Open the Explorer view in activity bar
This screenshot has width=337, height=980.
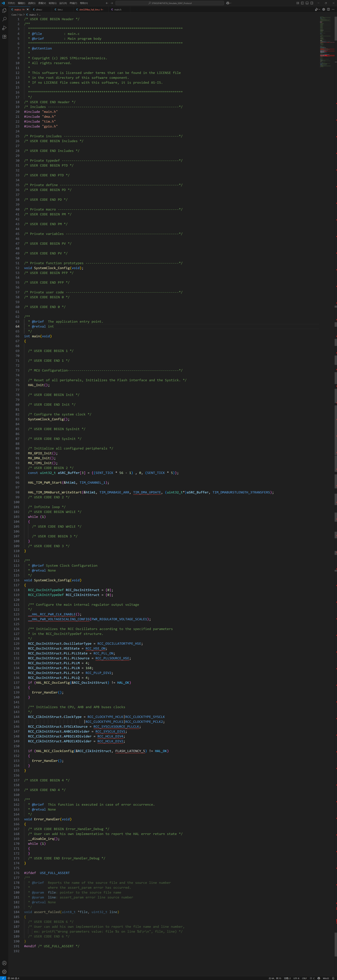[4, 10]
